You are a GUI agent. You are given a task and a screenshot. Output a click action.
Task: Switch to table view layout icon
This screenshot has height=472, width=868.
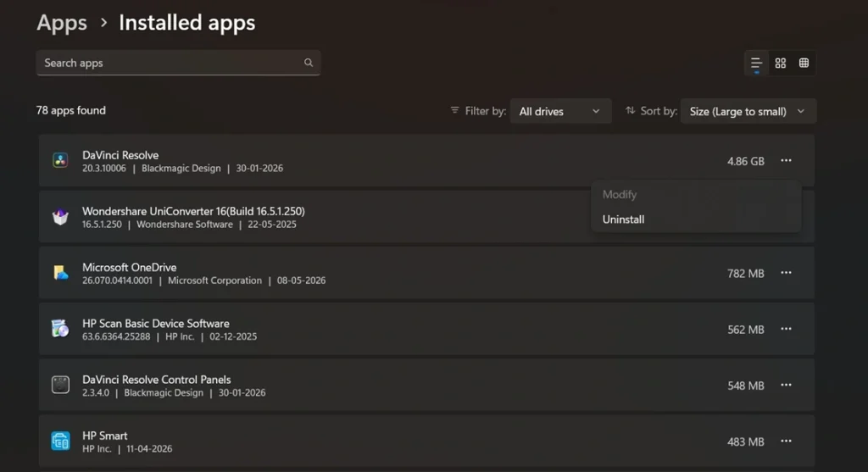click(804, 63)
